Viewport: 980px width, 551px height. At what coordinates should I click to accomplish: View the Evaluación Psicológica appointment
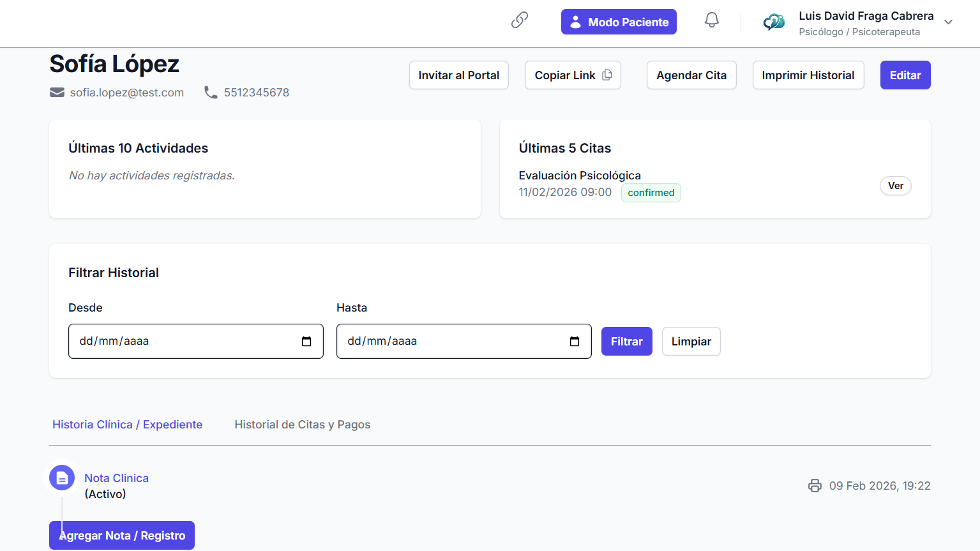click(895, 186)
